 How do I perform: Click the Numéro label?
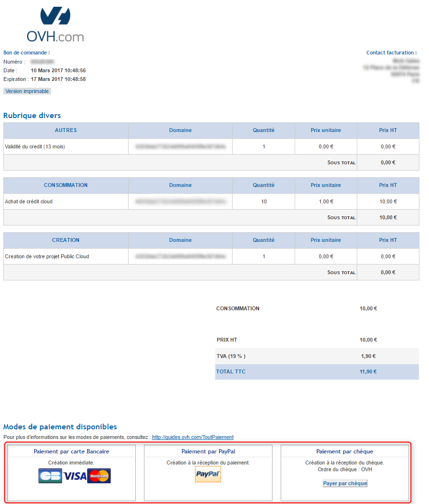(14, 62)
